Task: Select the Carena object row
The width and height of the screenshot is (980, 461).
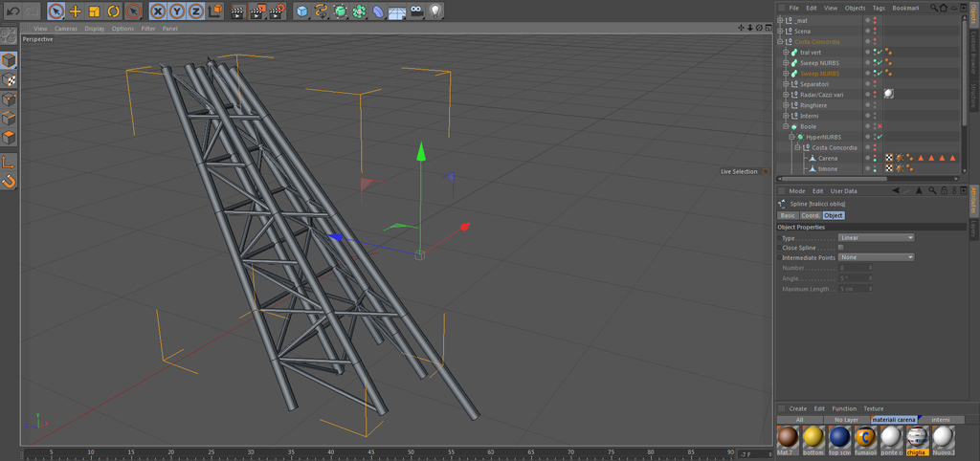Action: (828, 158)
